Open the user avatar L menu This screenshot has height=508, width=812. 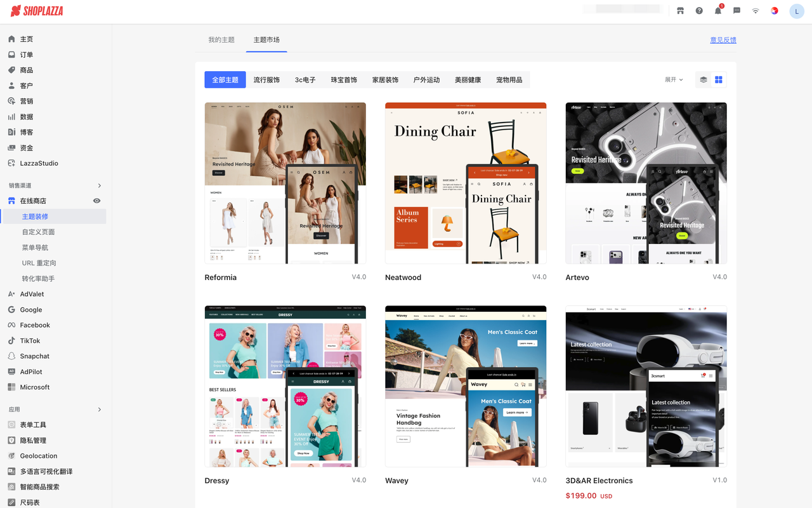(797, 11)
